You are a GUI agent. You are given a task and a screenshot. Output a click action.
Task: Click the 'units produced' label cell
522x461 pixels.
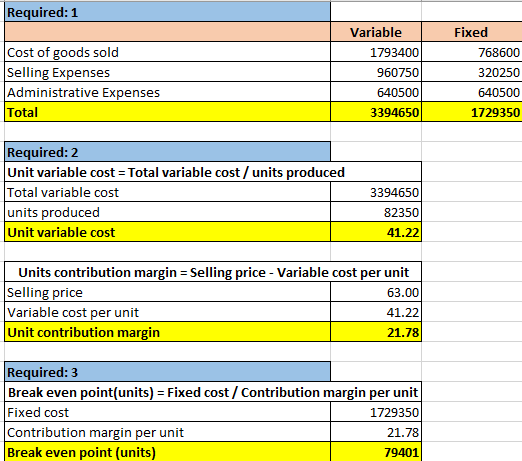(x=167, y=212)
